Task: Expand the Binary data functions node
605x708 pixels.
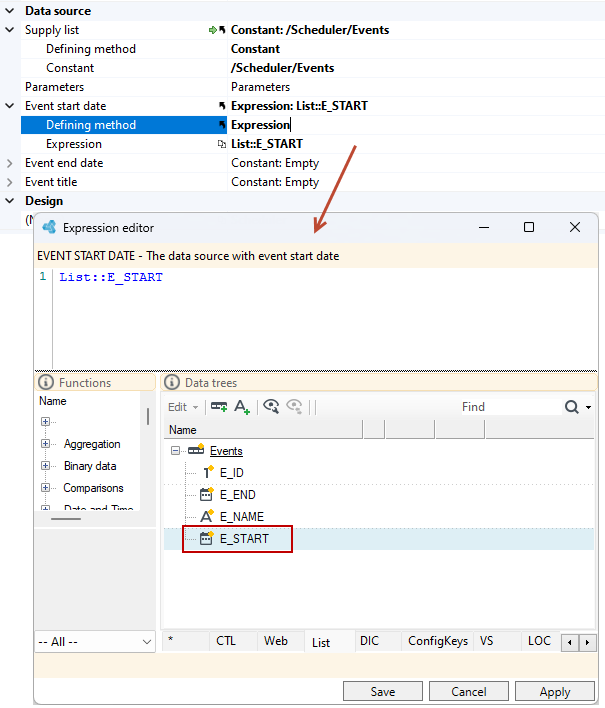Action: click(45, 466)
